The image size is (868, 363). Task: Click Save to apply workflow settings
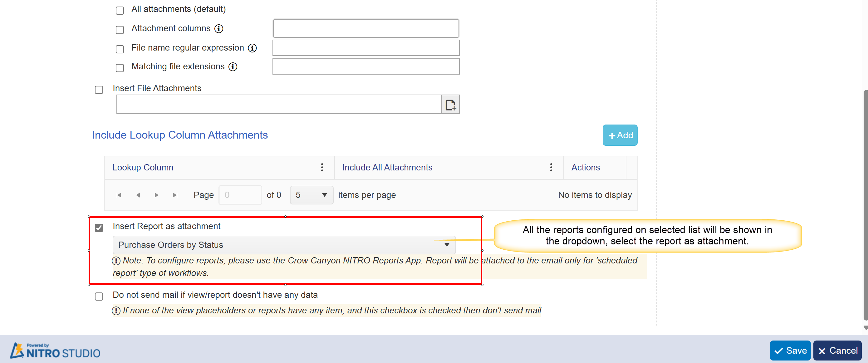pos(791,350)
